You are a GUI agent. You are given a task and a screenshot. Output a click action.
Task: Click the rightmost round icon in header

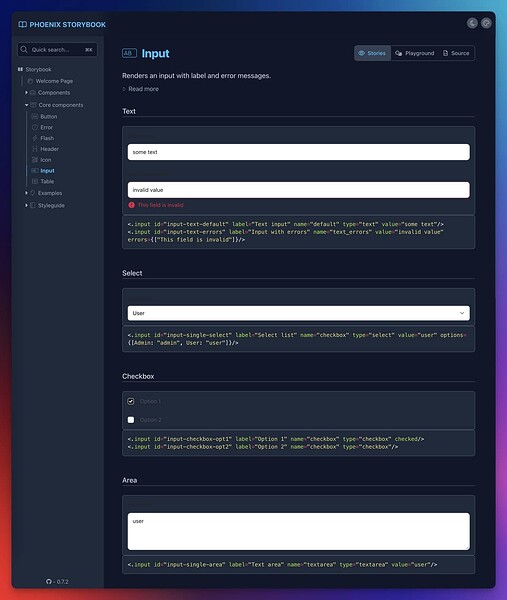coord(486,23)
